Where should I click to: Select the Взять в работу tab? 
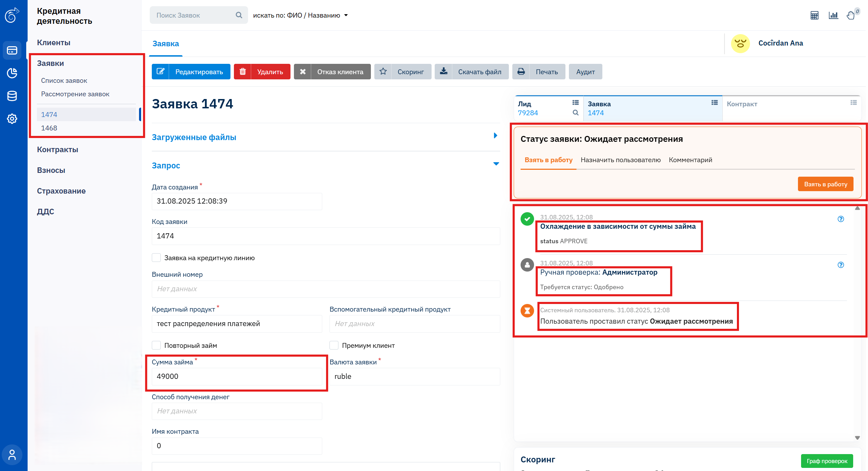point(549,160)
